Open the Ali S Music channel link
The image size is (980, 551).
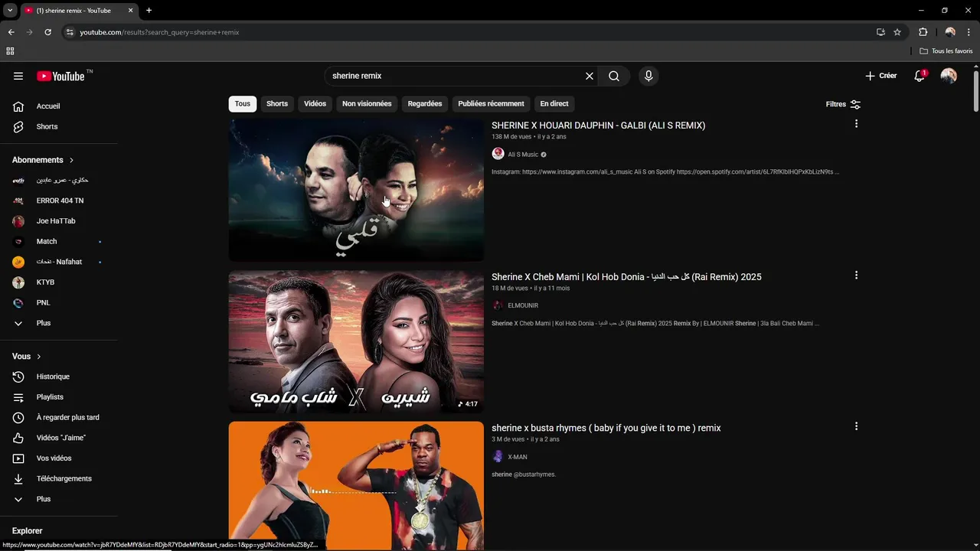point(523,155)
